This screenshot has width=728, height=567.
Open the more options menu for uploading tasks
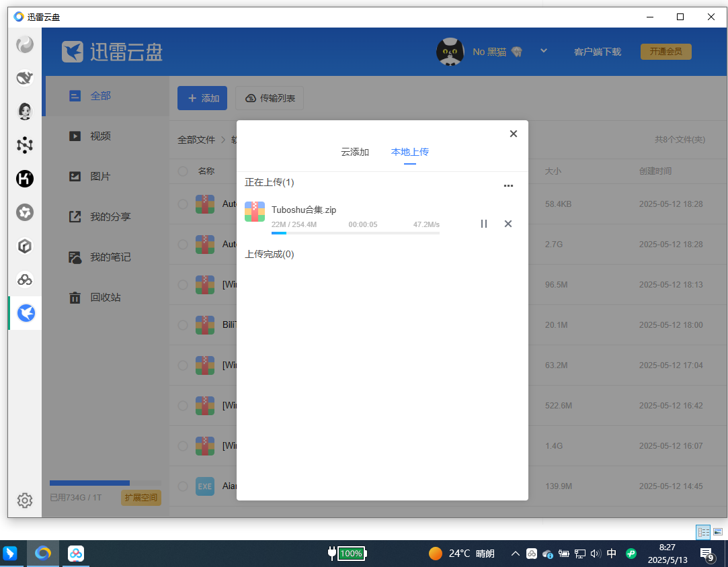point(508,185)
